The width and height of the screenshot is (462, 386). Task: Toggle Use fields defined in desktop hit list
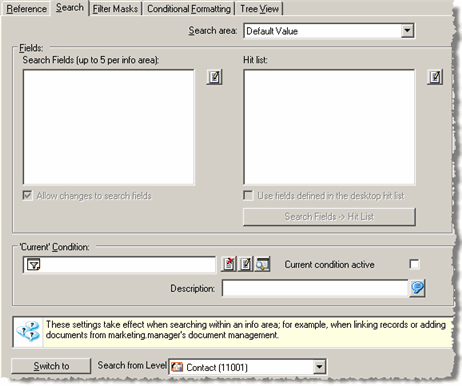click(x=248, y=195)
